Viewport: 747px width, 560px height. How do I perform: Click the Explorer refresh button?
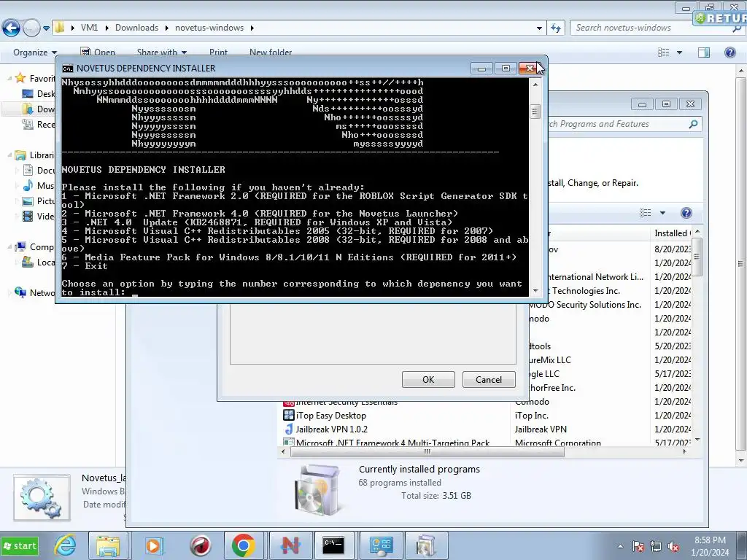click(x=555, y=28)
